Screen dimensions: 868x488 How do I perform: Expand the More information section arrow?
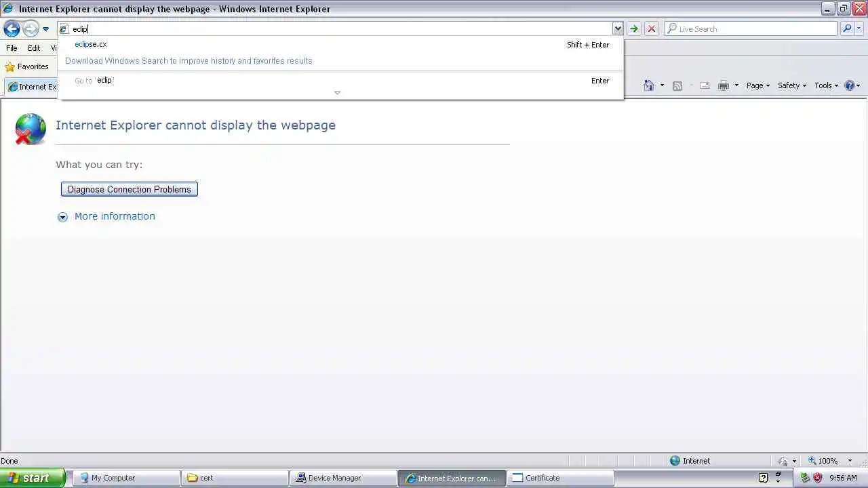click(62, 217)
